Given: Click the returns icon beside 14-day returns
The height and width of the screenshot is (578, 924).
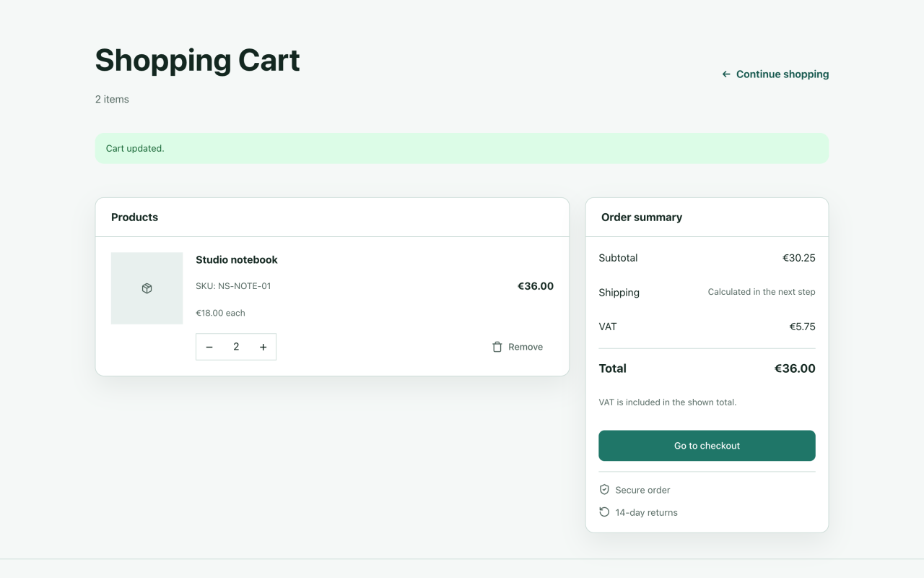Looking at the screenshot, I should (605, 512).
